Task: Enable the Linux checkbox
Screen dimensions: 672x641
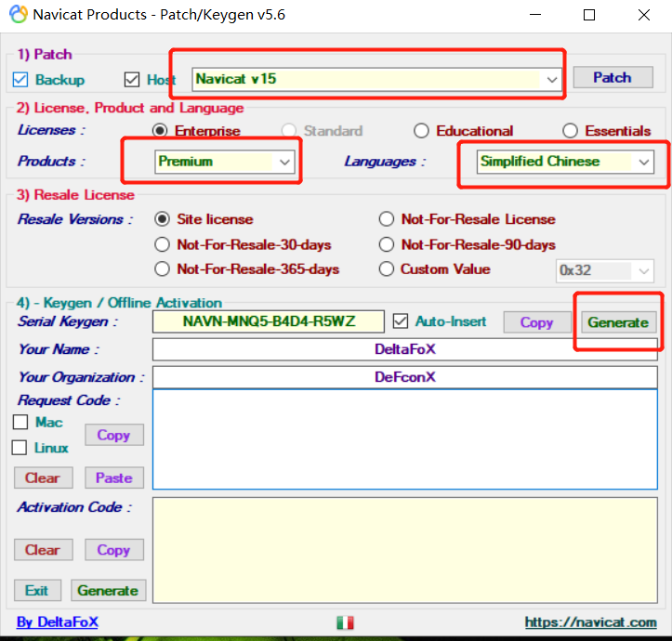Action: click(20, 448)
